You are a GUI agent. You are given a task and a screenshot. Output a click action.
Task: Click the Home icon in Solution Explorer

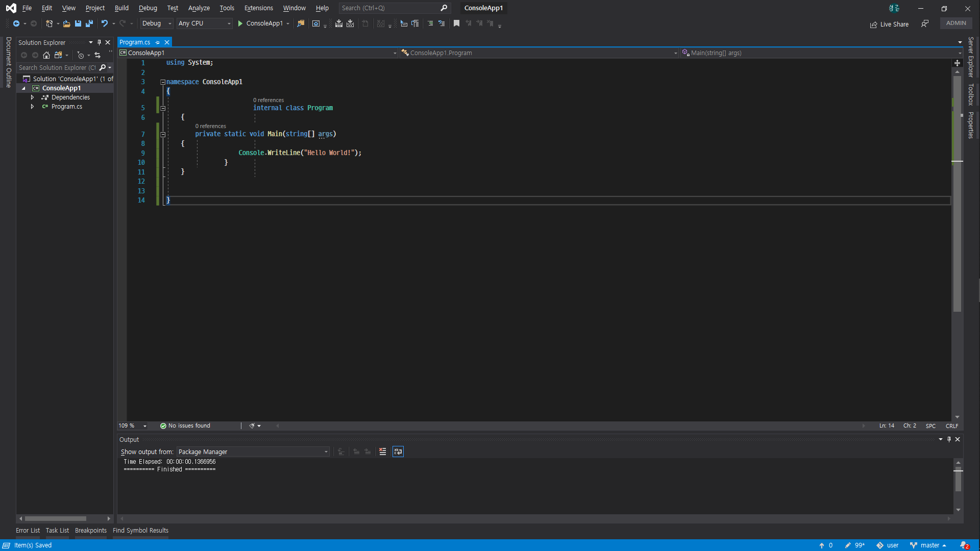click(x=46, y=55)
